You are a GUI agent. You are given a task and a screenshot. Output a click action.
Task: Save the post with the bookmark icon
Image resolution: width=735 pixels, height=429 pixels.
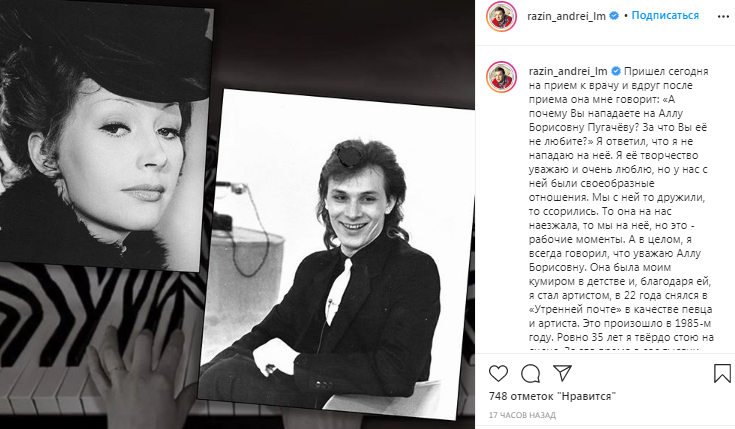click(x=722, y=374)
